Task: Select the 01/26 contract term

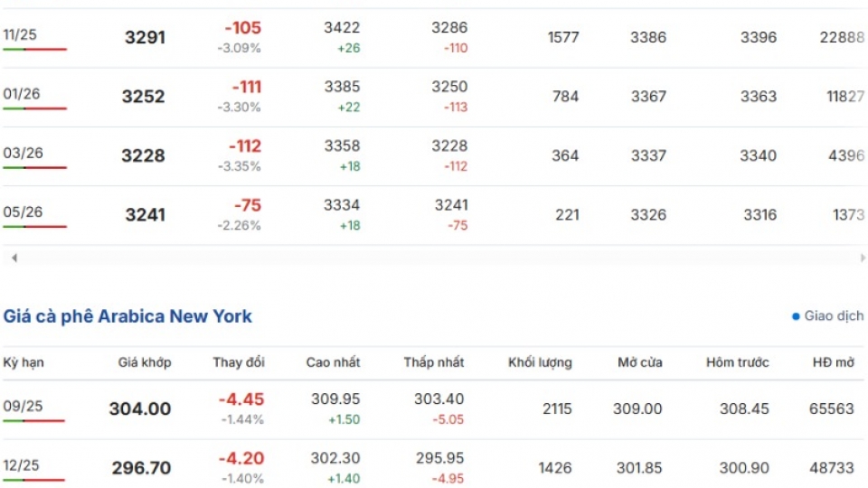Action: click(22, 93)
